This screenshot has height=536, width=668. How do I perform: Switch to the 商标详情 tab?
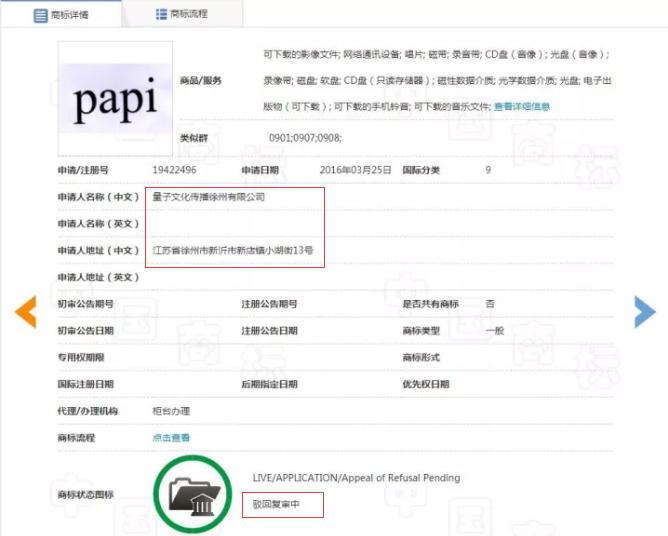pos(70,15)
